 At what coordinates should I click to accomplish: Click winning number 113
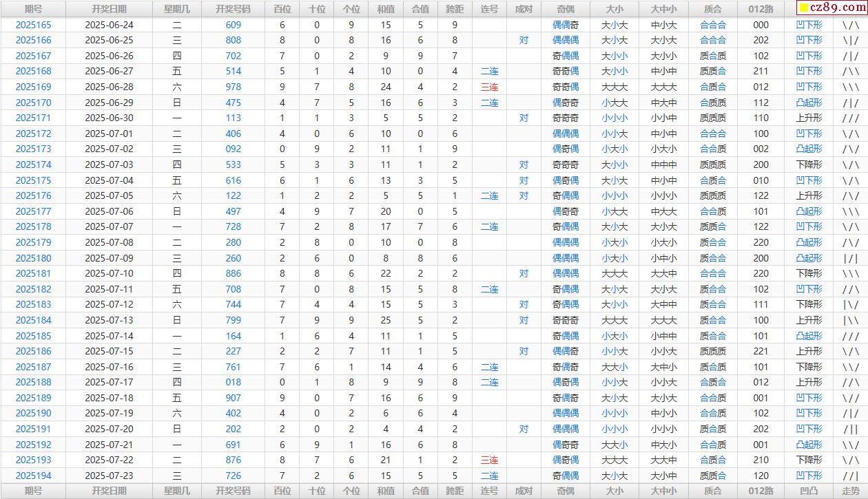(234, 118)
